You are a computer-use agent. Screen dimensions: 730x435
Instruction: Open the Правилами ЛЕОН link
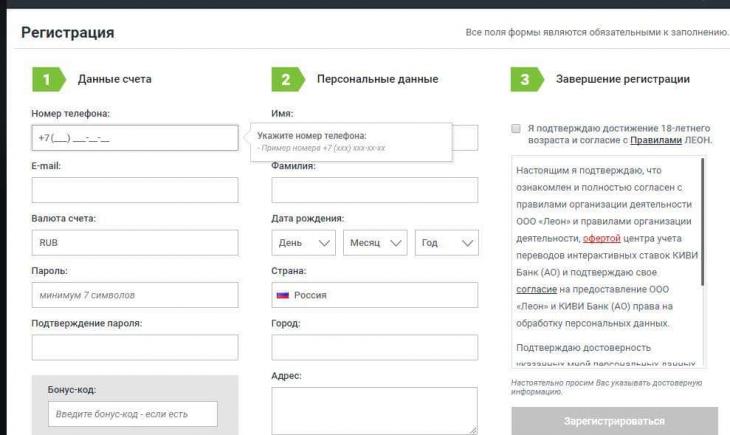657,141
